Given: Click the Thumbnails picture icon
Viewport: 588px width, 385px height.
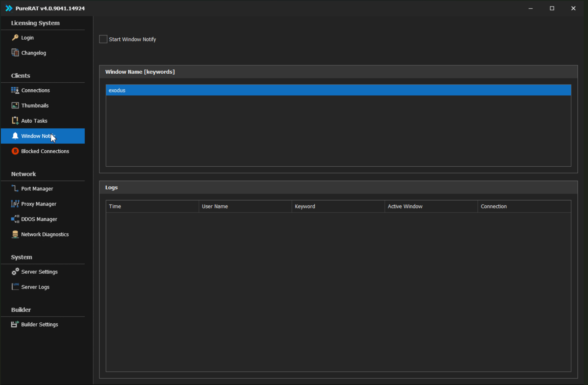Looking at the screenshot, I should [15, 105].
